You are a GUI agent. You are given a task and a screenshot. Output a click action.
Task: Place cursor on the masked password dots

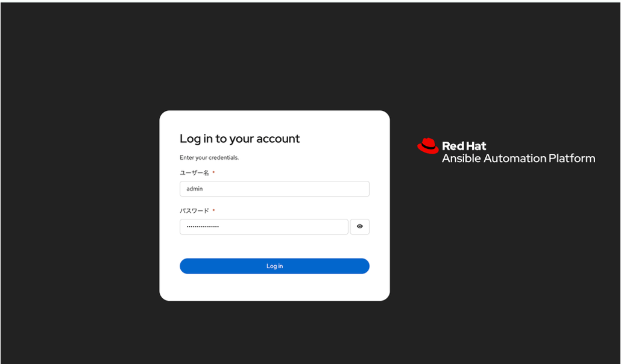click(203, 227)
